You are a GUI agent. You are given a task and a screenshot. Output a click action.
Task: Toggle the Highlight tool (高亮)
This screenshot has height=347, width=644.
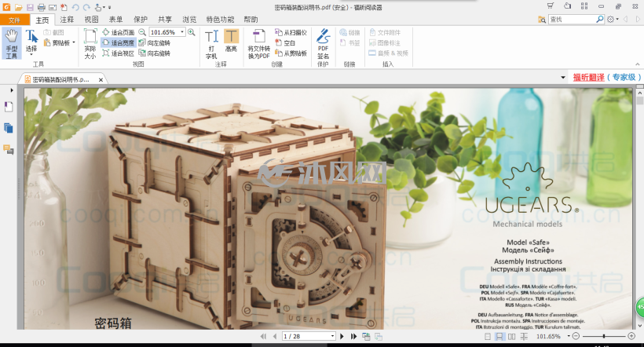231,41
